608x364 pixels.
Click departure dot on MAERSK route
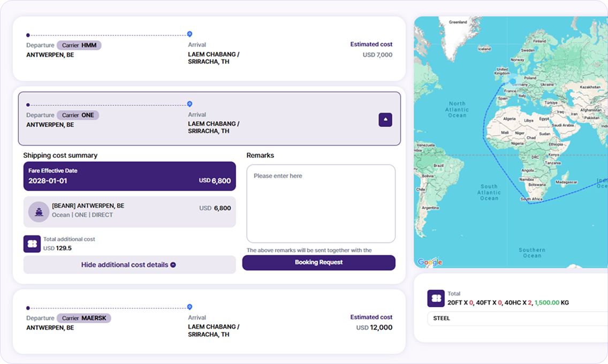click(x=28, y=308)
